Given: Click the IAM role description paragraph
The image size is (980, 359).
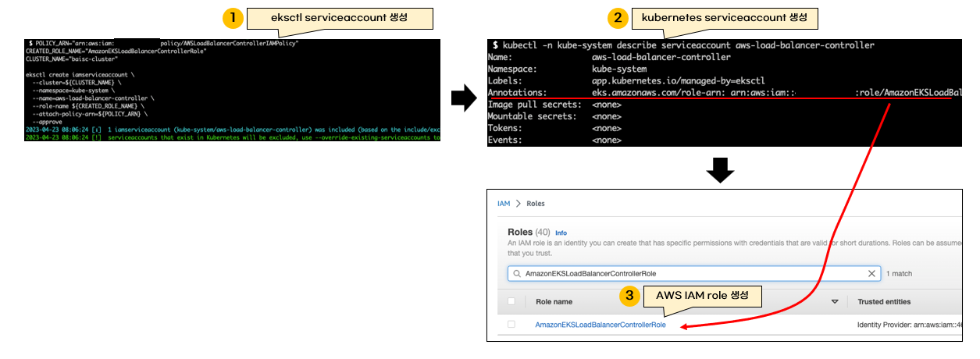Looking at the screenshot, I should 734,247.
